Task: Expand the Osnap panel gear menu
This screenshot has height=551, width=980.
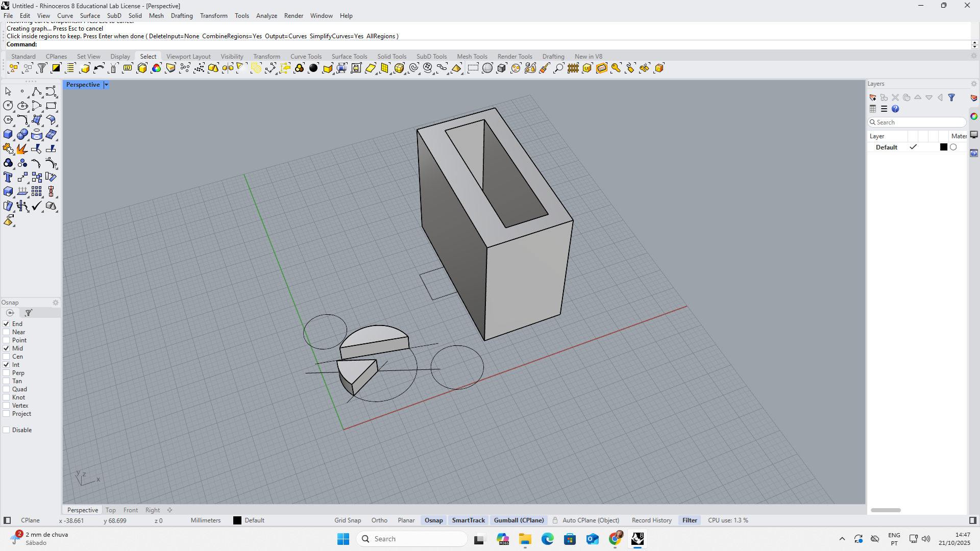Action: click(x=56, y=303)
